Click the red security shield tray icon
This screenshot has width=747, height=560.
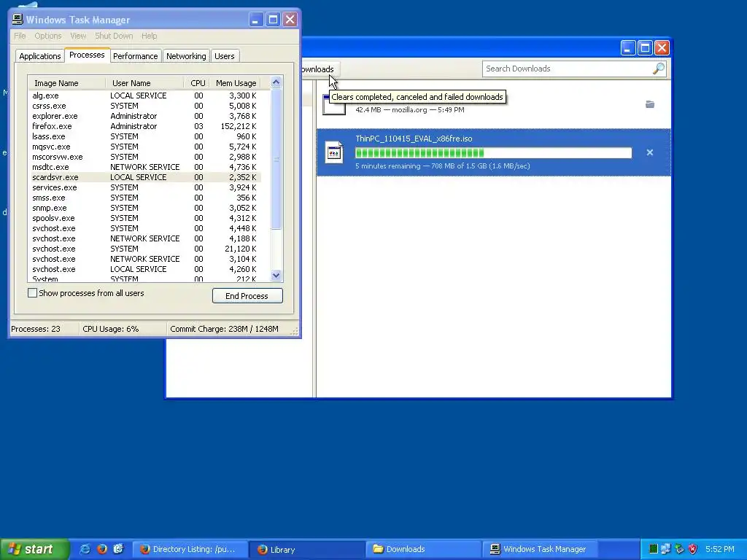[x=693, y=549]
